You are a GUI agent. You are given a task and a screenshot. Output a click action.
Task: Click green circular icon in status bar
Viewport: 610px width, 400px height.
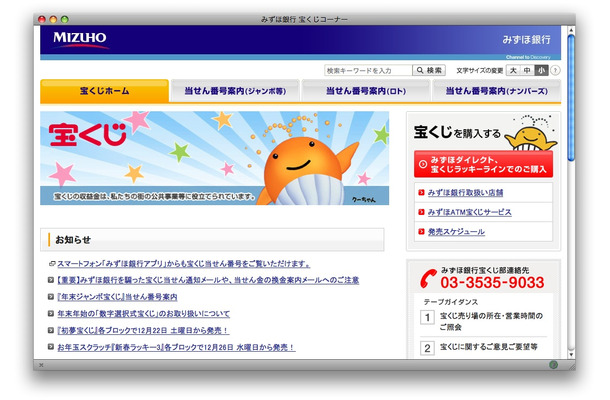553,365
